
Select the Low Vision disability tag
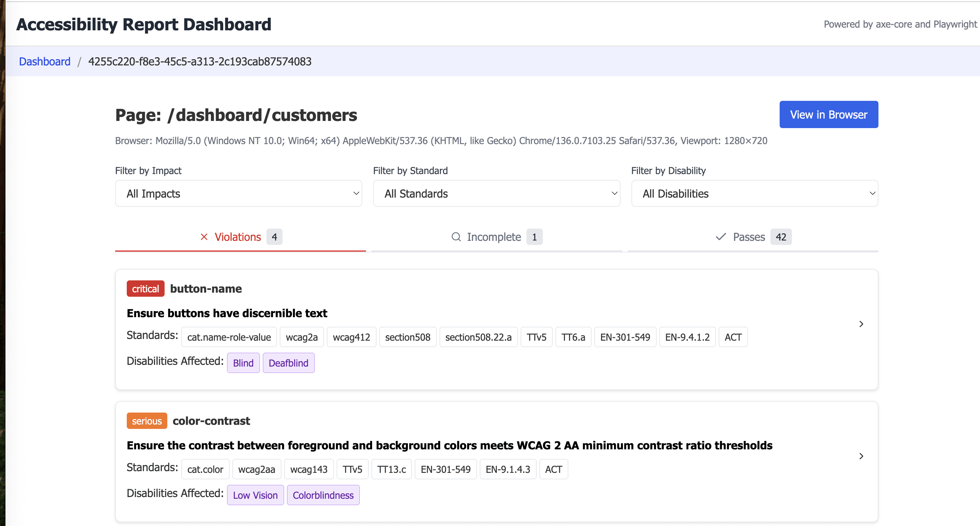click(x=255, y=495)
